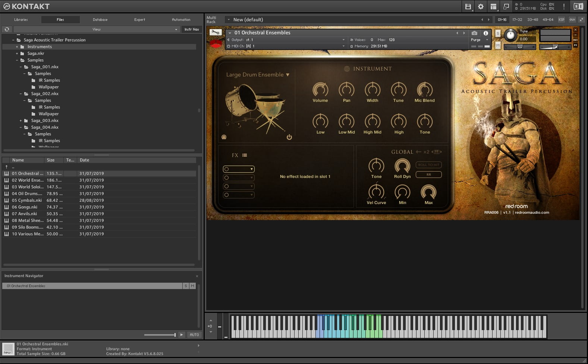Click the camera snapshot icon

(x=474, y=33)
